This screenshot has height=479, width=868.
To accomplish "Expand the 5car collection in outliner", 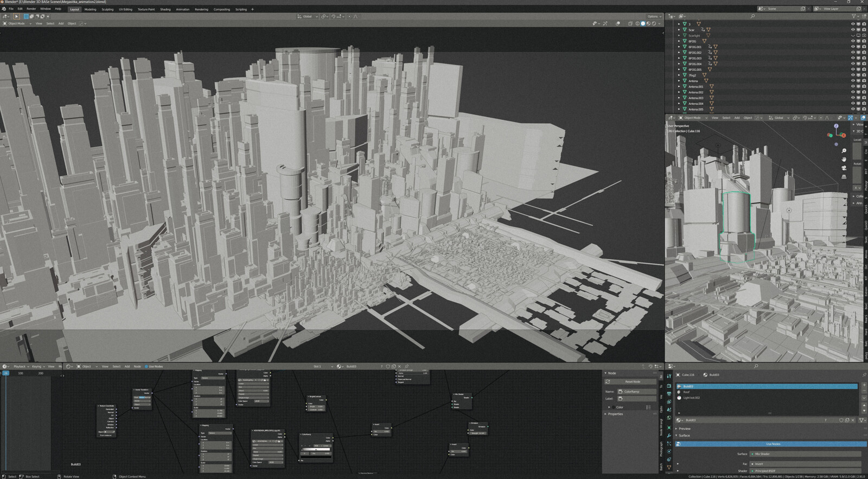I will coord(679,29).
